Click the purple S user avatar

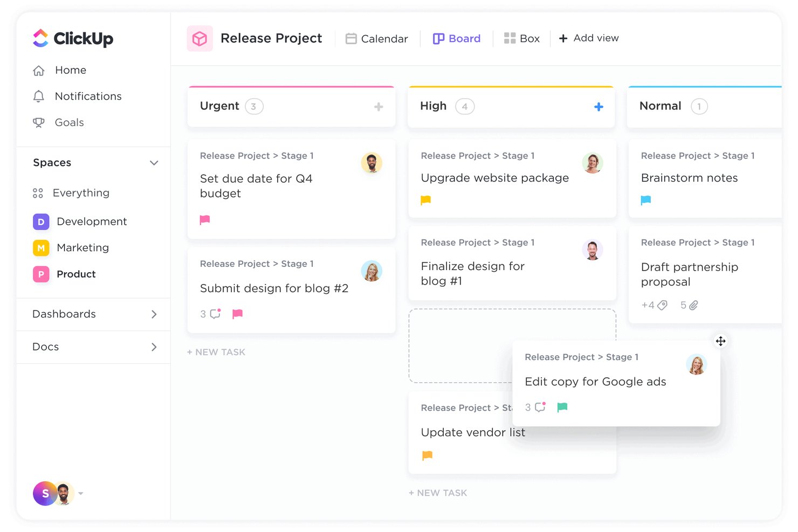[45, 493]
